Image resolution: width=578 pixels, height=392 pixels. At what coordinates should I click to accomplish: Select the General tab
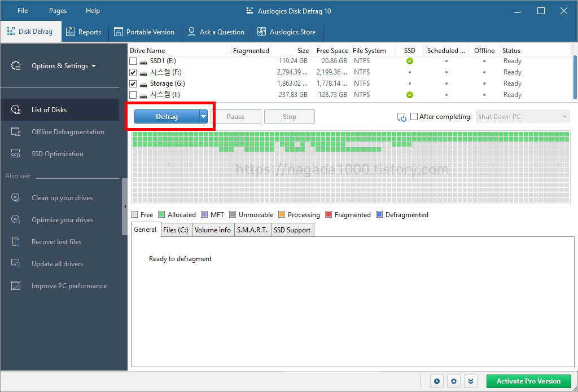(x=145, y=230)
